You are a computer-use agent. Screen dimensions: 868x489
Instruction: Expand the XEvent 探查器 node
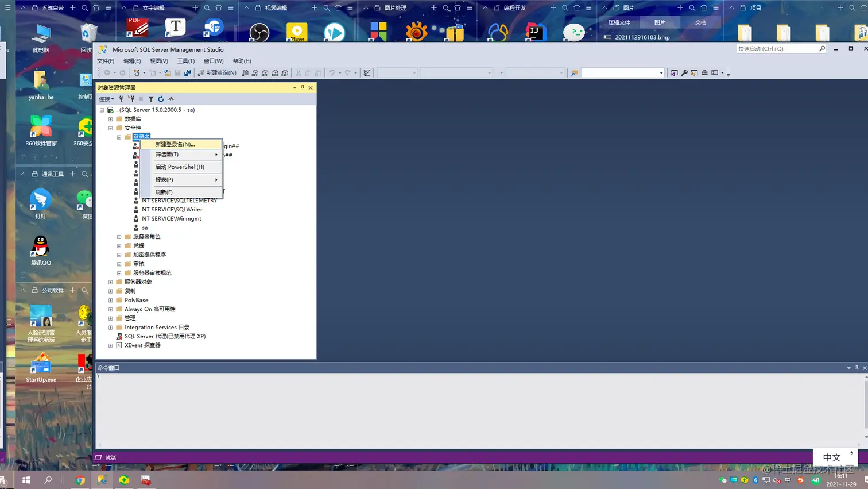coord(111,345)
